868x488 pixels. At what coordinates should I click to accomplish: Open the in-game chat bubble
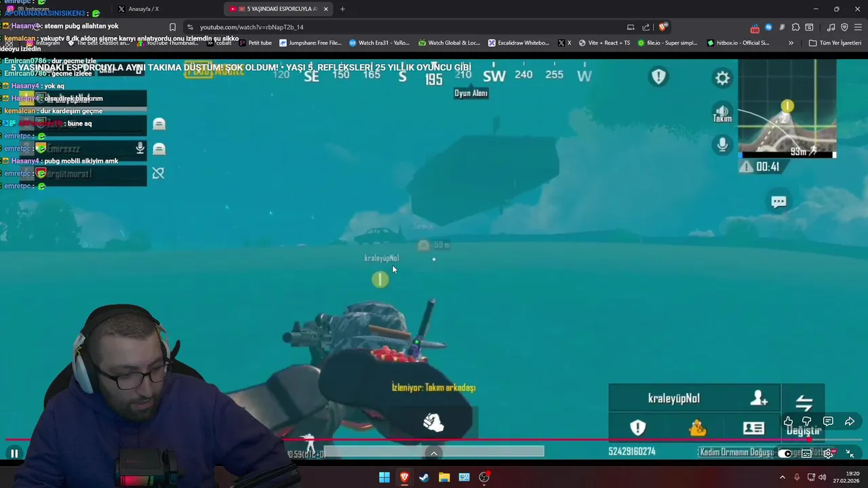[x=778, y=201]
